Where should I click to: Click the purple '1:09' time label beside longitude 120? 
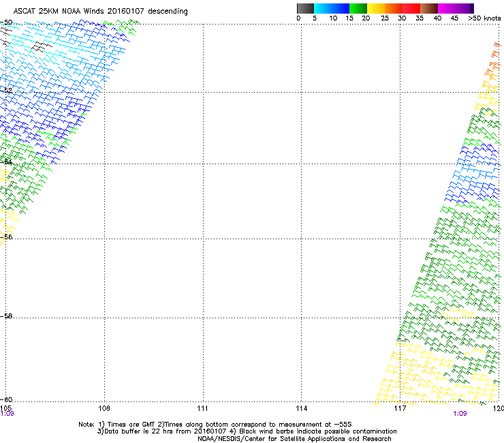click(460, 414)
